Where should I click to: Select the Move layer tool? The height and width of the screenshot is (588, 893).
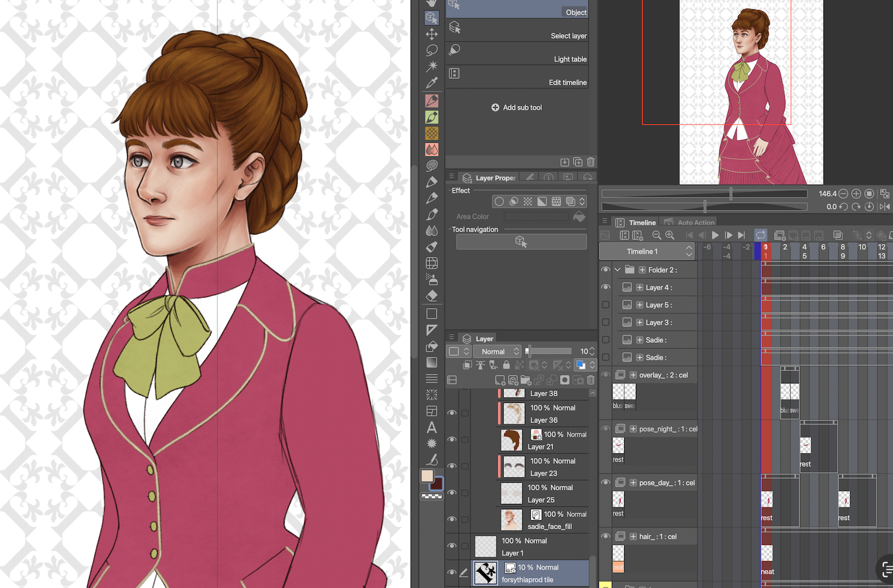(x=432, y=34)
